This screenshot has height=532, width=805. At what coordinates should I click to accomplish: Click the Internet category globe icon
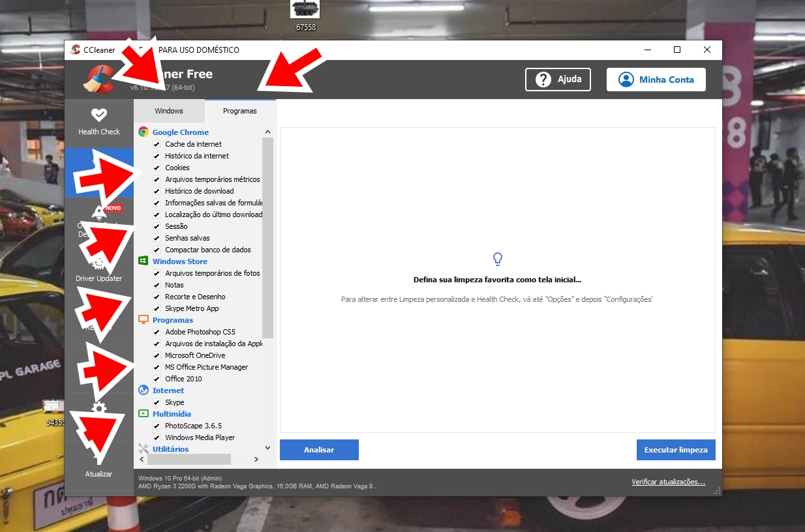click(144, 391)
